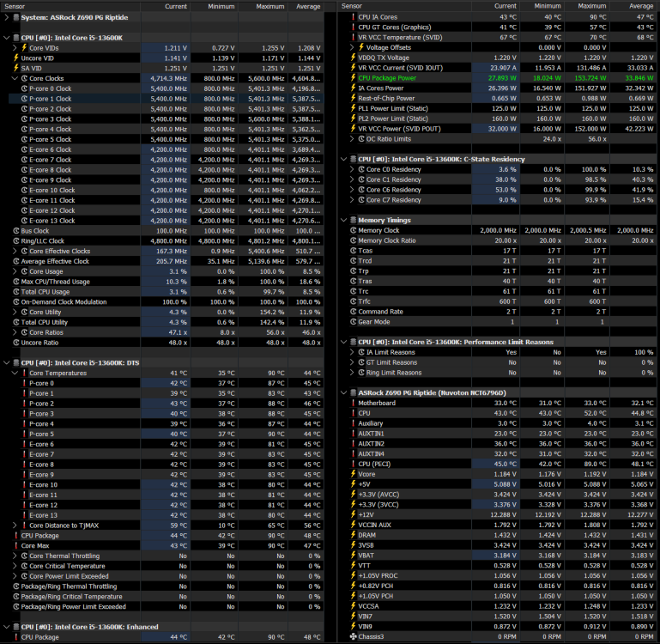Click the icon beside Uncore Ratio

point(16,343)
